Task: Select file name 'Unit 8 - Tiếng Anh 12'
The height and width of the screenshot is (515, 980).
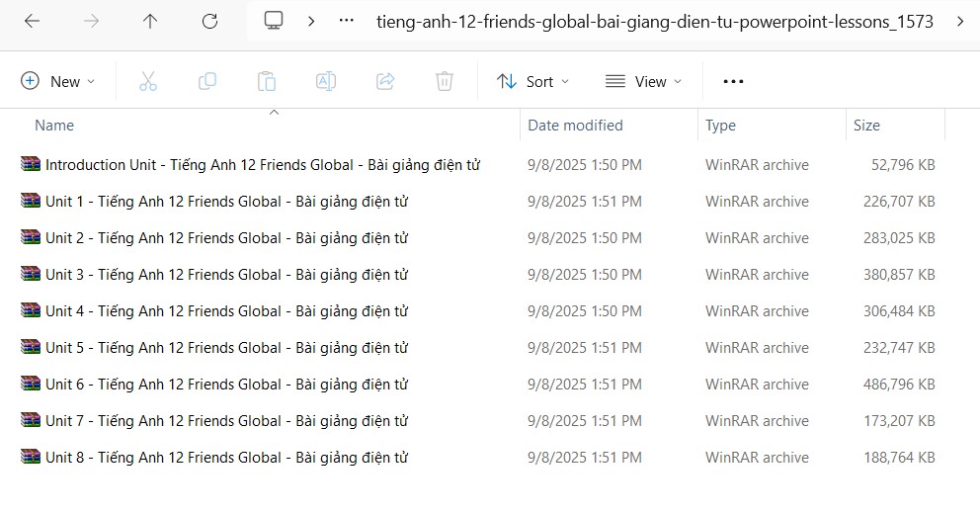Action: [x=226, y=458]
